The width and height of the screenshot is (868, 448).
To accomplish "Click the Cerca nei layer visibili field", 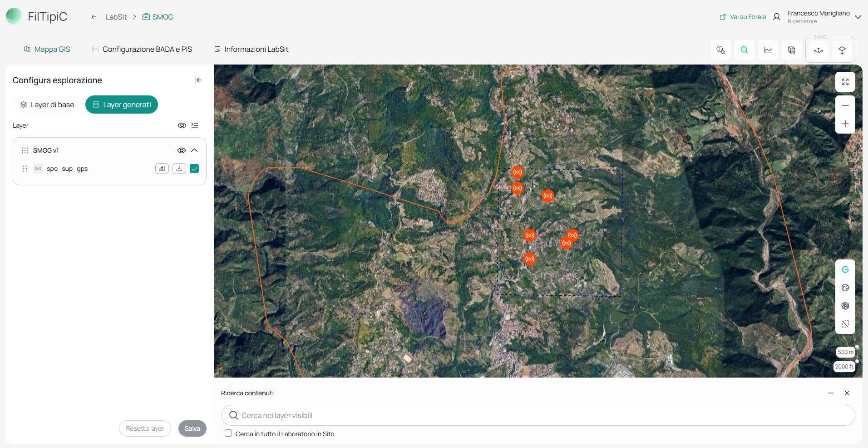I will click(x=538, y=415).
